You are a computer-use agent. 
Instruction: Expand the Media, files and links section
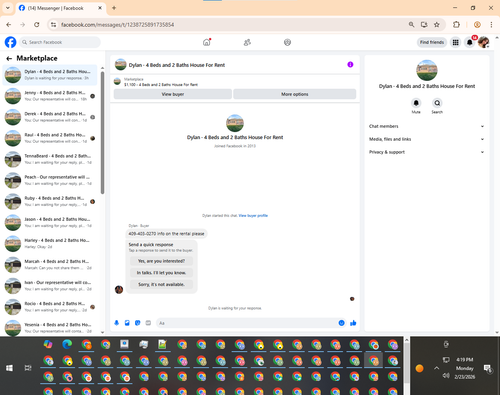coord(426,139)
